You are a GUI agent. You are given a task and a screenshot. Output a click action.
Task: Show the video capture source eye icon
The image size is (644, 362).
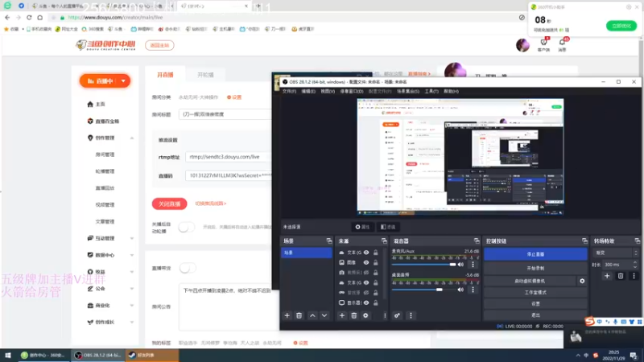[x=366, y=272]
